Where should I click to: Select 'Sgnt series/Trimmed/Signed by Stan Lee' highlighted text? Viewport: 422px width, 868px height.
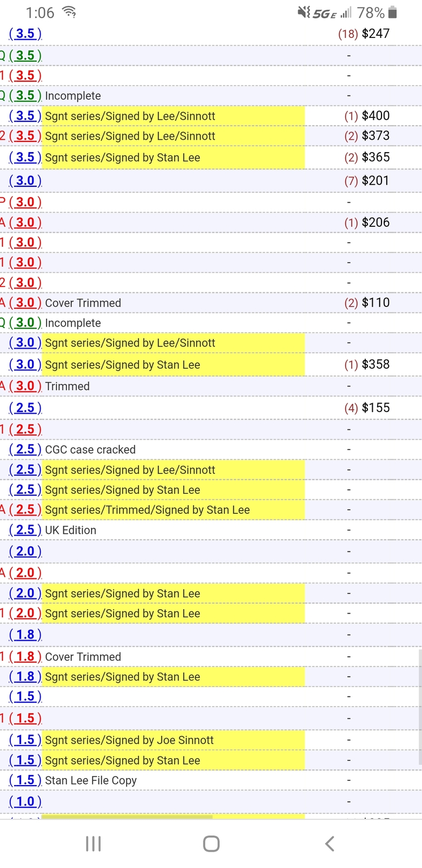(x=147, y=510)
